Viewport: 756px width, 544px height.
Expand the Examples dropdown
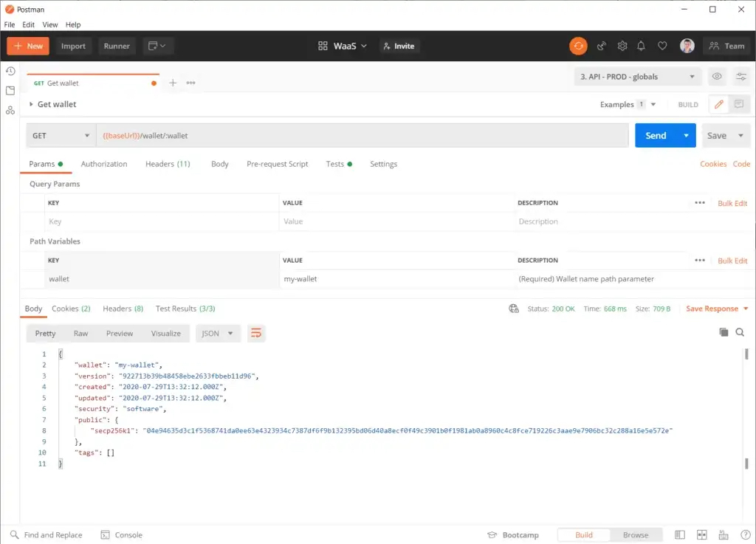click(653, 104)
